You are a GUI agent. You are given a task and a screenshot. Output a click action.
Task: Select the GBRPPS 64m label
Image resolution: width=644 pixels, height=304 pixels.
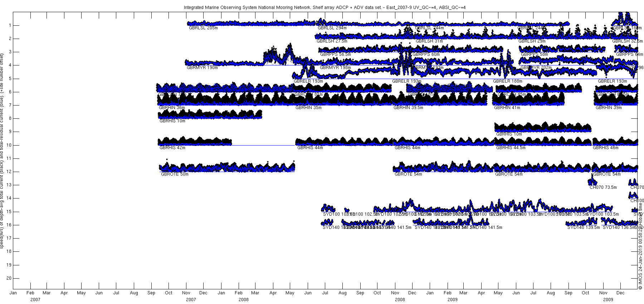(x=630, y=54)
